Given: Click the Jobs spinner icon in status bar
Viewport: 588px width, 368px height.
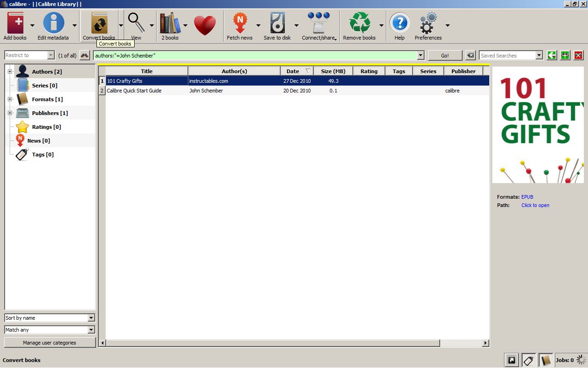Looking at the screenshot, I should click(x=581, y=360).
